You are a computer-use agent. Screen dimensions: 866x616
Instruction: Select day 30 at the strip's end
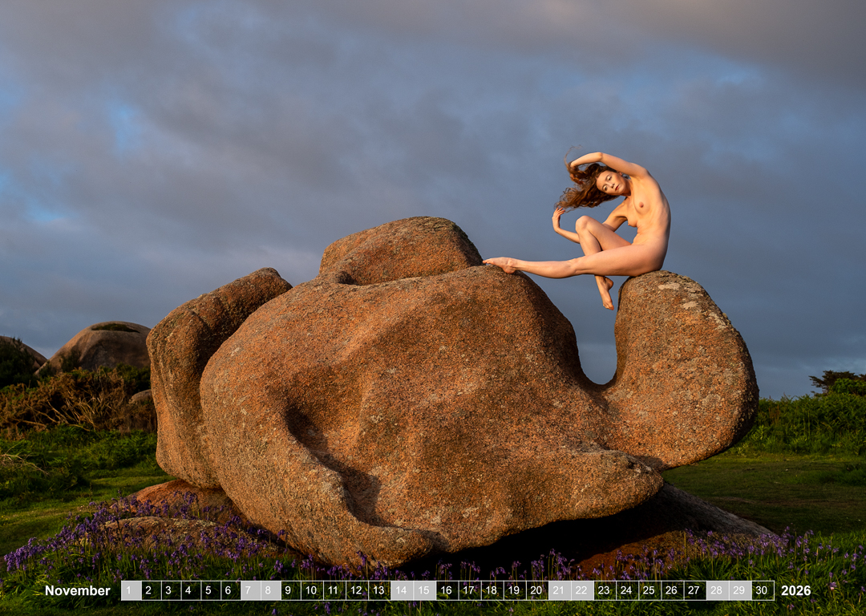pyautogui.click(x=762, y=590)
